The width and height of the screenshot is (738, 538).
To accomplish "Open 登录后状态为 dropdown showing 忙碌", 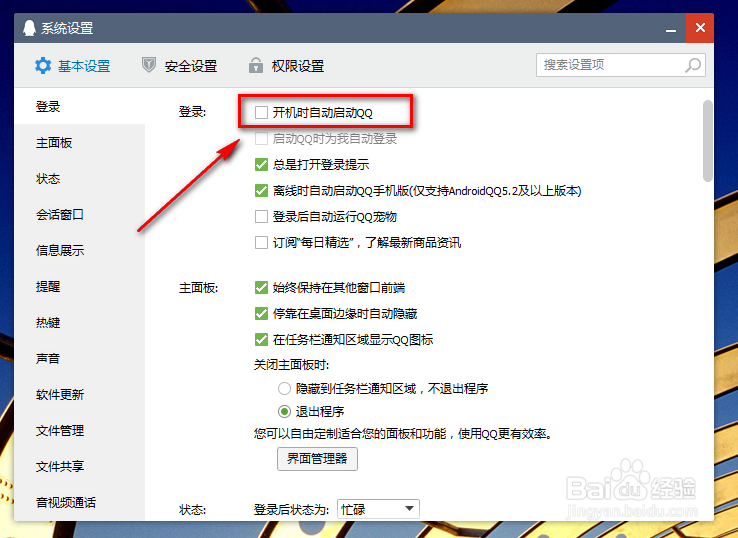I will (378, 509).
